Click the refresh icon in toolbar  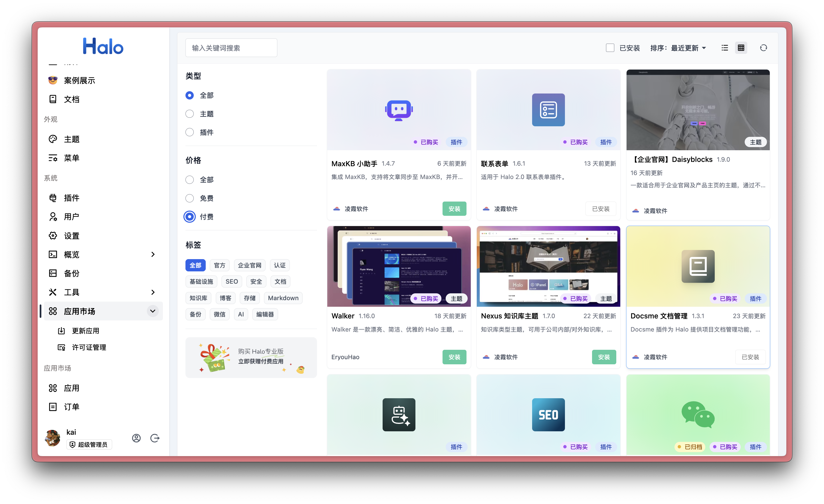click(x=763, y=48)
